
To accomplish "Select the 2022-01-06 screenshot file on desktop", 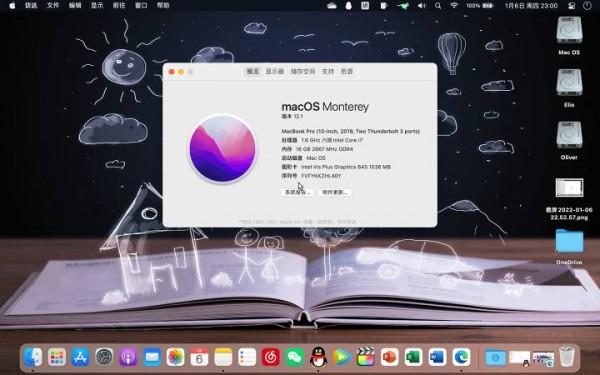I will pyautogui.click(x=569, y=199).
